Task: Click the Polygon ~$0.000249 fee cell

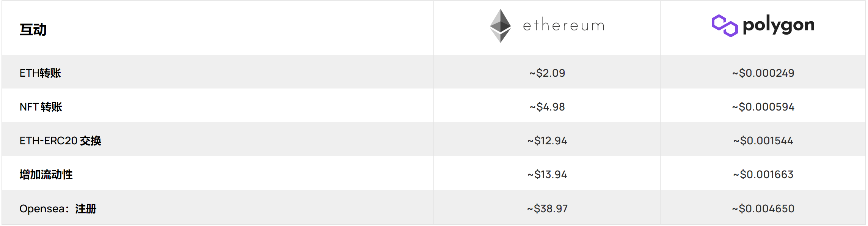Action: click(763, 73)
